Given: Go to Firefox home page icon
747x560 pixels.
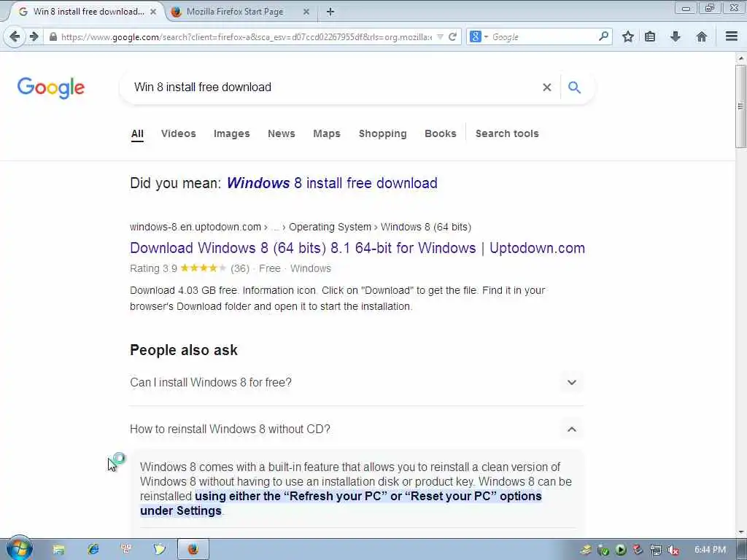Looking at the screenshot, I should [x=701, y=36].
